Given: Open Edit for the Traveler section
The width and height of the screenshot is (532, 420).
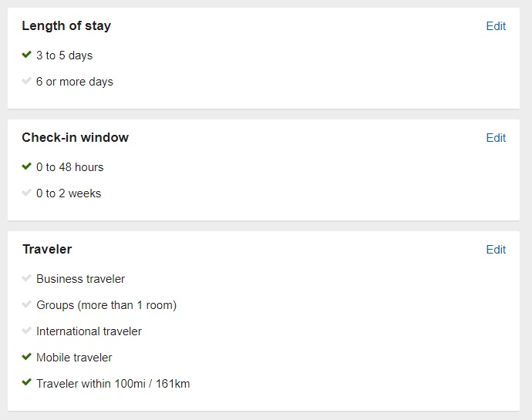Looking at the screenshot, I should tap(496, 250).
